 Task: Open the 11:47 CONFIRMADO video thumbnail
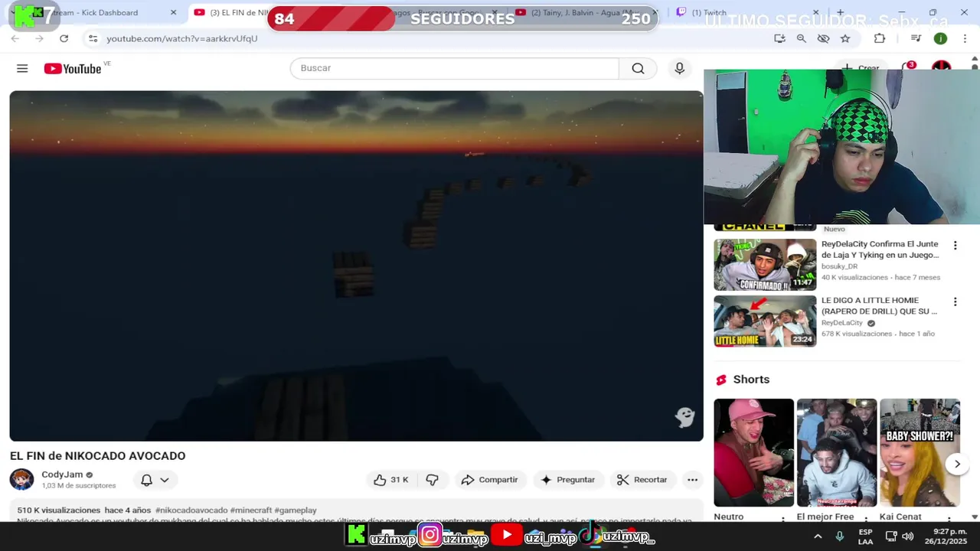click(x=765, y=265)
